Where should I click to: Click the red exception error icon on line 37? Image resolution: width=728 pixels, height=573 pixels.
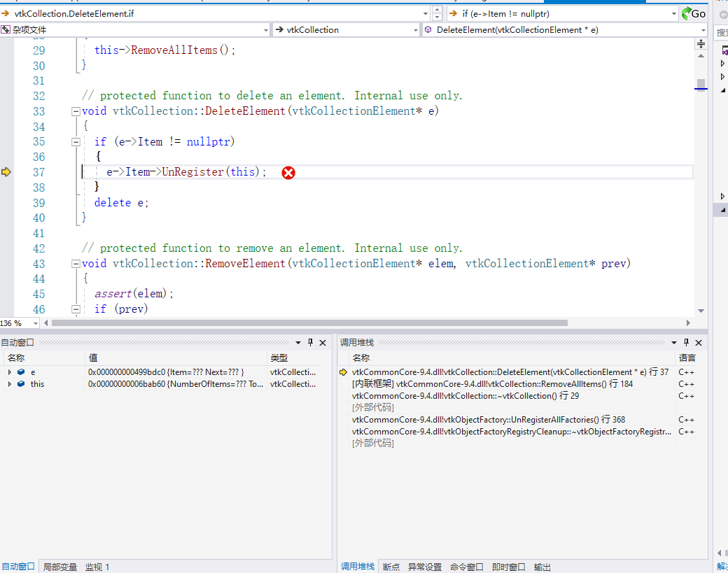288,173
